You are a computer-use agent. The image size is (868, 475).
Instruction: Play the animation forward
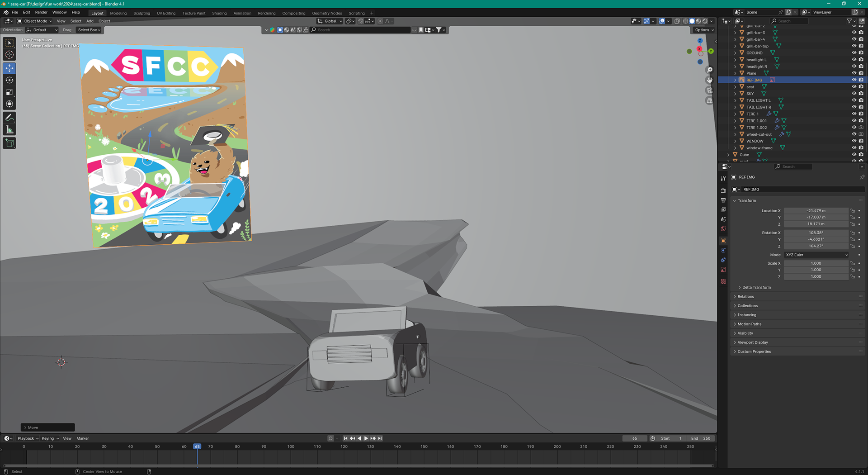click(366, 438)
